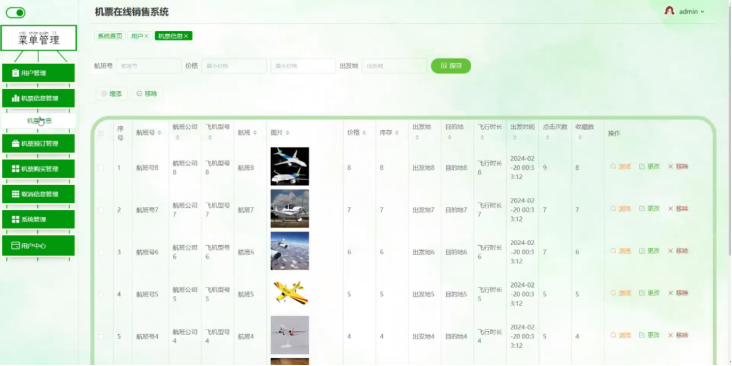This screenshot has width=732, height=366.
Task: Close the 用户 tab
Action: tap(146, 36)
